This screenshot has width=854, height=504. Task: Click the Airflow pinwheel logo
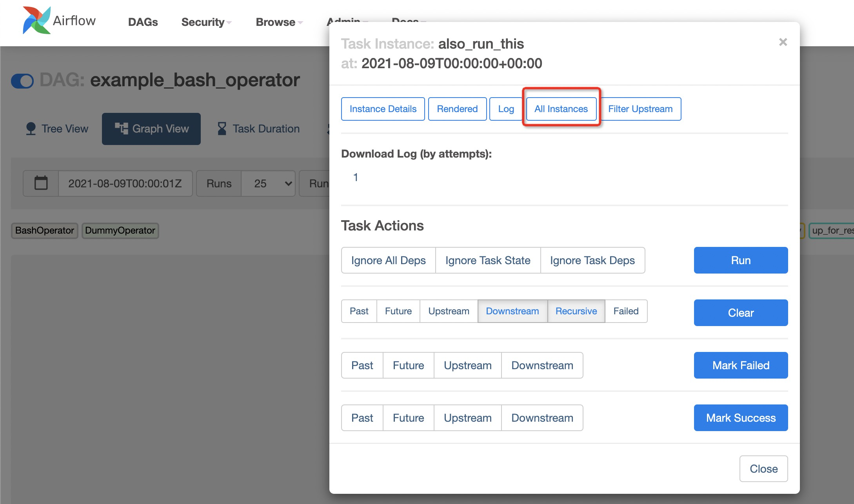pos(36,20)
